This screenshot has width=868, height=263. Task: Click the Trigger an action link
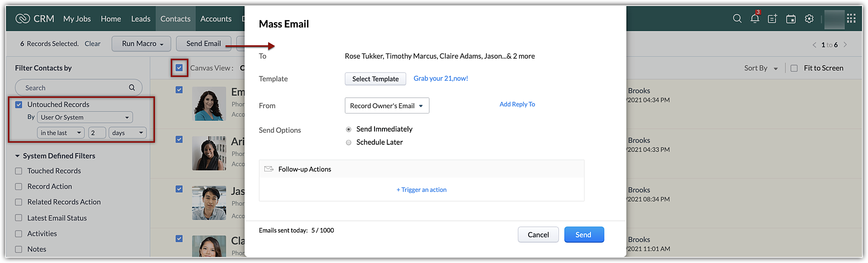pyautogui.click(x=421, y=190)
